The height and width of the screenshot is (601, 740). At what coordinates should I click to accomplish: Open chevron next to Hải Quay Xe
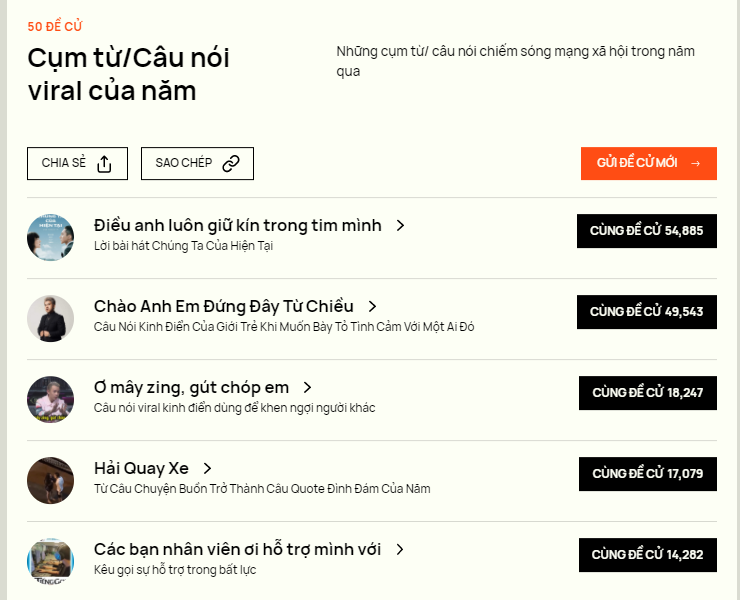tap(207, 469)
